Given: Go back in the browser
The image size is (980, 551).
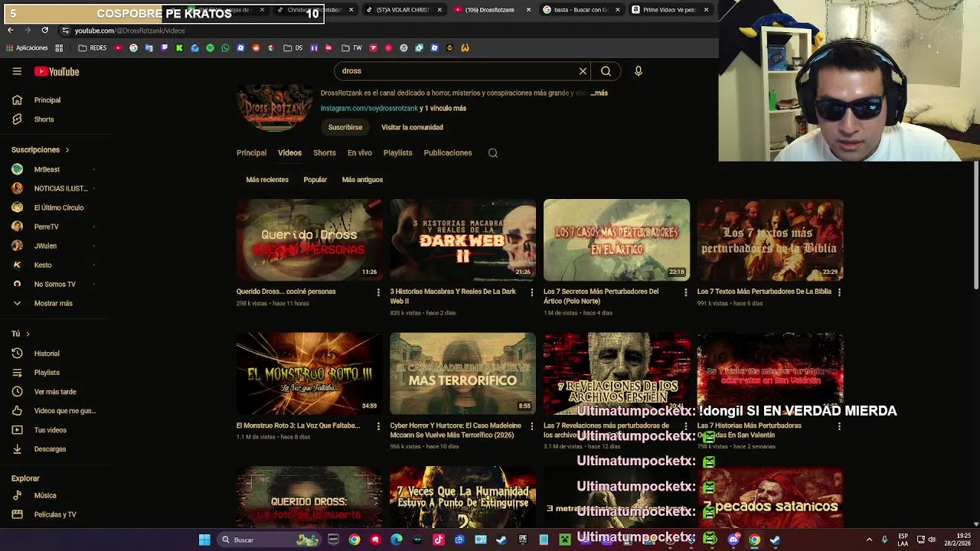Looking at the screenshot, I should pyautogui.click(x=10, y=31).
